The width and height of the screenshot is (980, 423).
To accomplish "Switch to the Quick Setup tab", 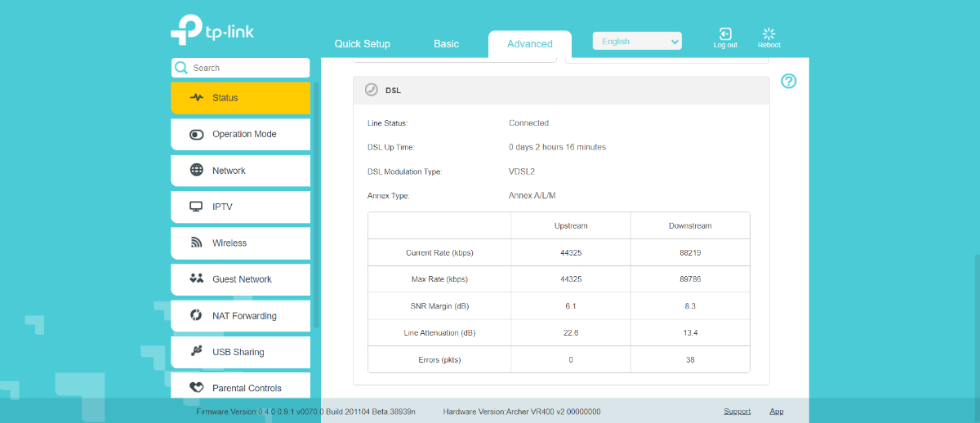I will pyautogui.click(x=363, y=44).
